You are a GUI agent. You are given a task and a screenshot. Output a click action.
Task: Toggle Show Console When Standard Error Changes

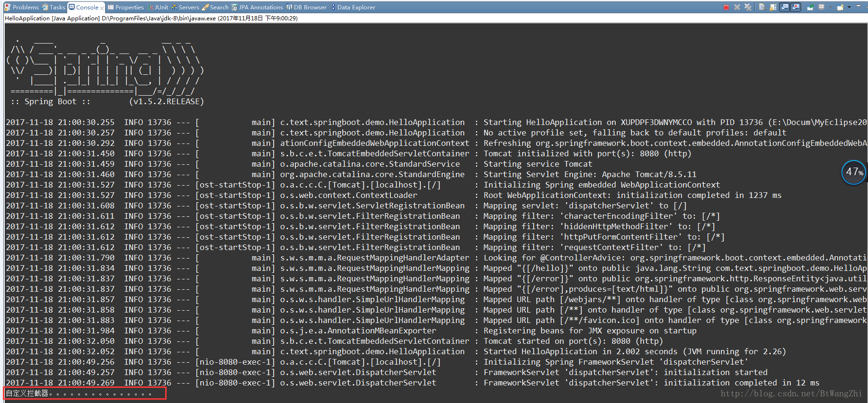click(x=796, y=7)
